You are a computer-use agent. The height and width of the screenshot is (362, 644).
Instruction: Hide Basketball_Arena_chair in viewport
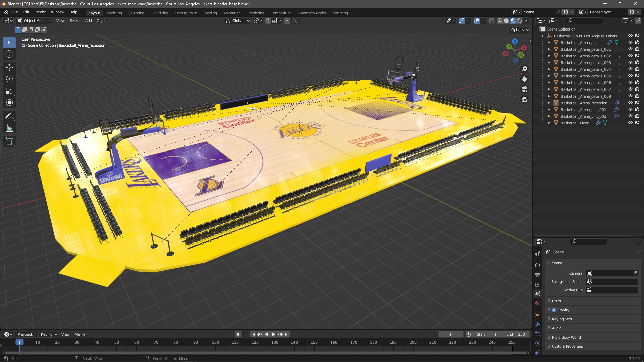click(x=630, y=42)
